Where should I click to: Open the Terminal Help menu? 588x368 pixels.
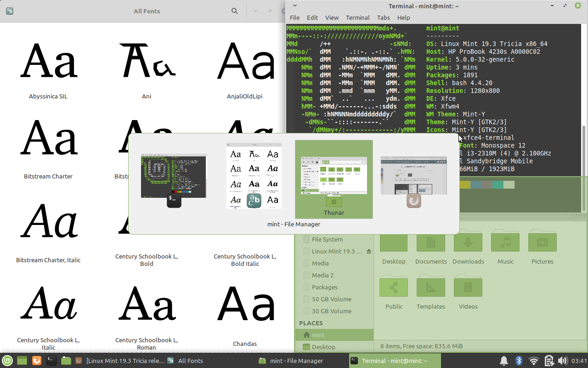pyautogui.click(x=404, y=17)
